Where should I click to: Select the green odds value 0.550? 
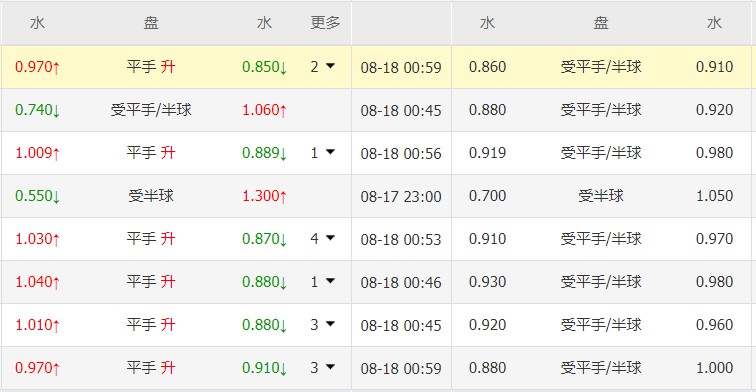(37, 196)
